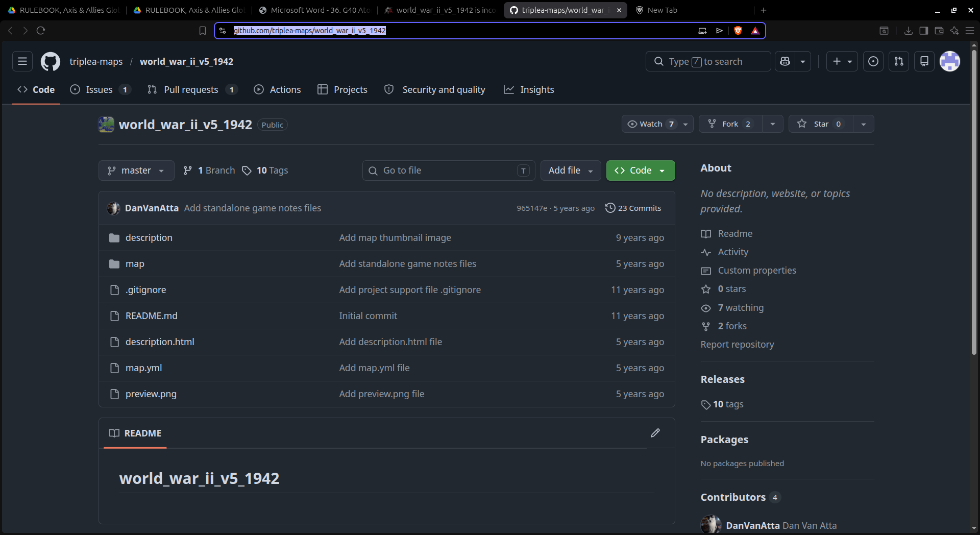This screenshot has height=535, width=980.
Task: Open triplea-maps organization link
Action: (96, 61)
